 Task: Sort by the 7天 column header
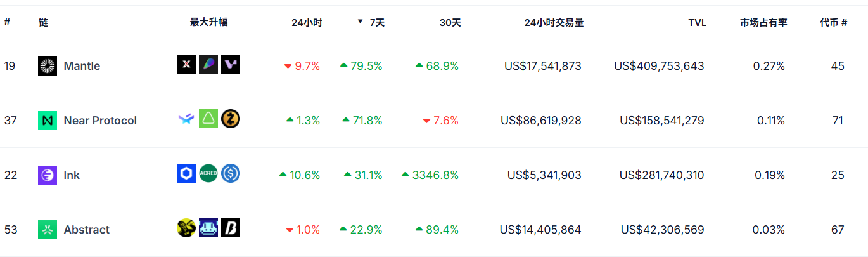tap(377, 22)
